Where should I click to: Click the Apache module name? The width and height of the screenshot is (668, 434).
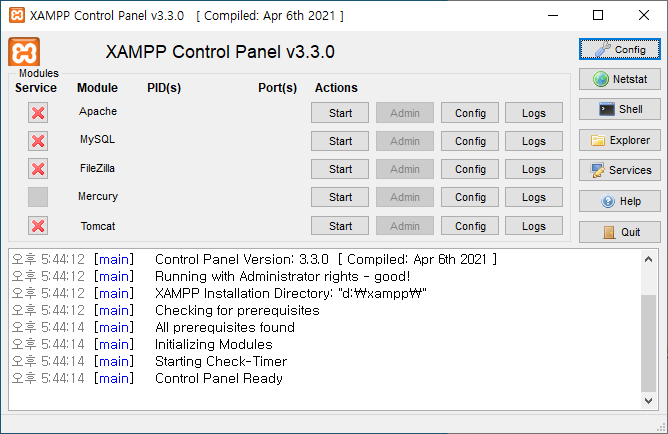98,111
